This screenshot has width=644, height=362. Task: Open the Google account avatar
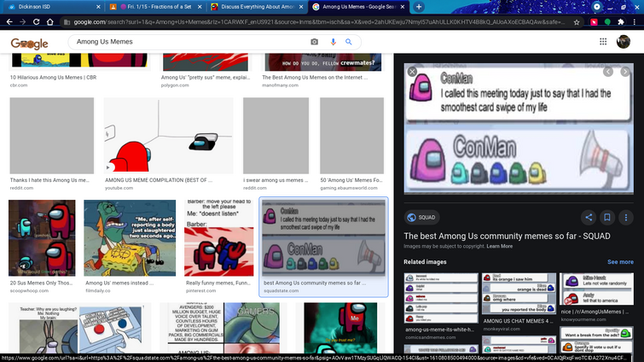(x=623, y=42)
